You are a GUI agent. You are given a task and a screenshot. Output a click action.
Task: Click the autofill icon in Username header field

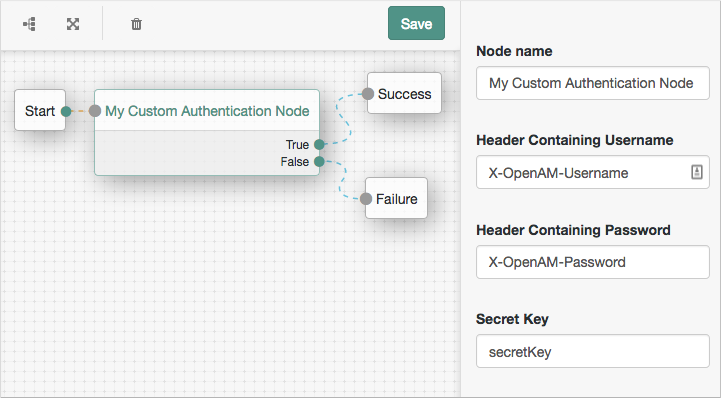697,172
